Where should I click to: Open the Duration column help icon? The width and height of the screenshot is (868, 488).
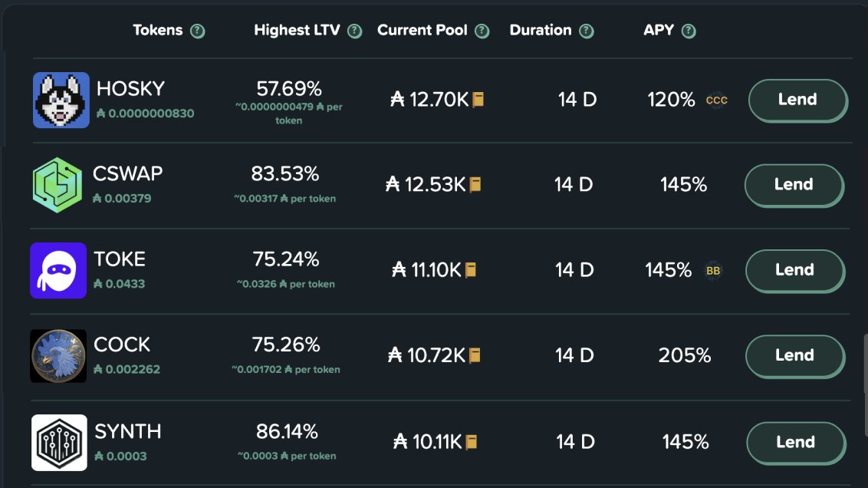coord(587,31)
